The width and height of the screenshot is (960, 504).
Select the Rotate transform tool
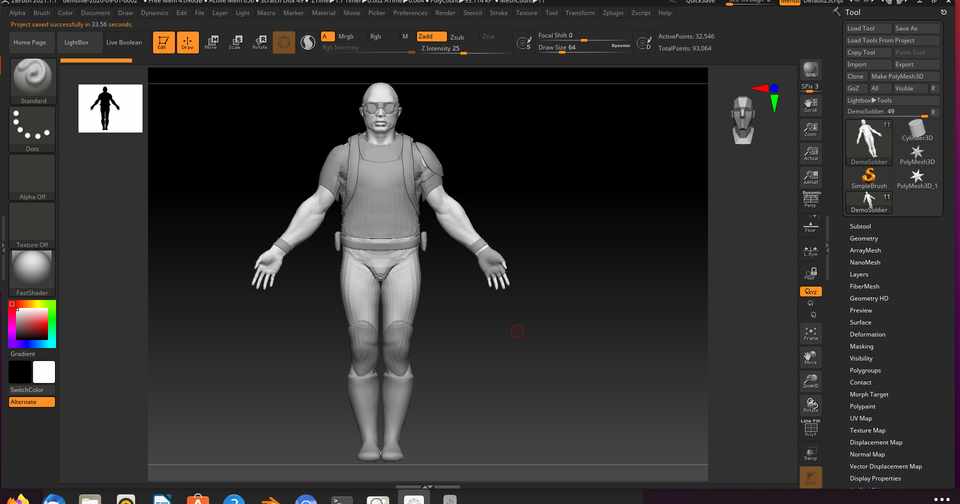pyautogui.click(x=259, y=42)
